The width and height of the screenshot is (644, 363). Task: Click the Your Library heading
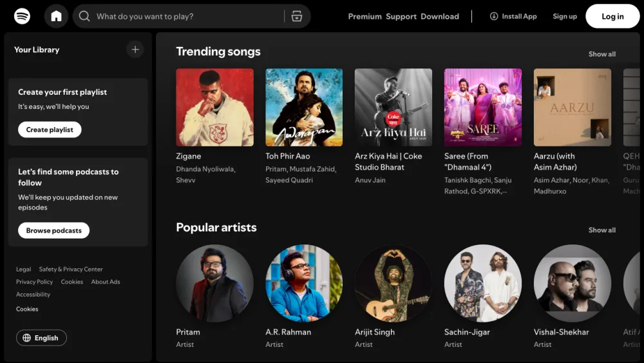pos(37,50)
